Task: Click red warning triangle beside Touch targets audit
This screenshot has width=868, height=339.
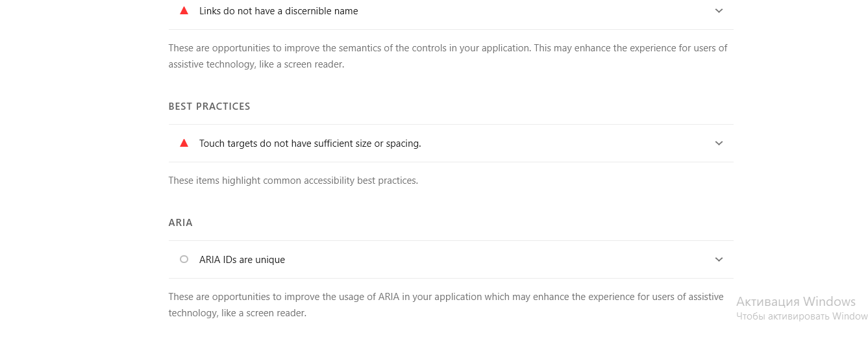Action: [184, 143]
